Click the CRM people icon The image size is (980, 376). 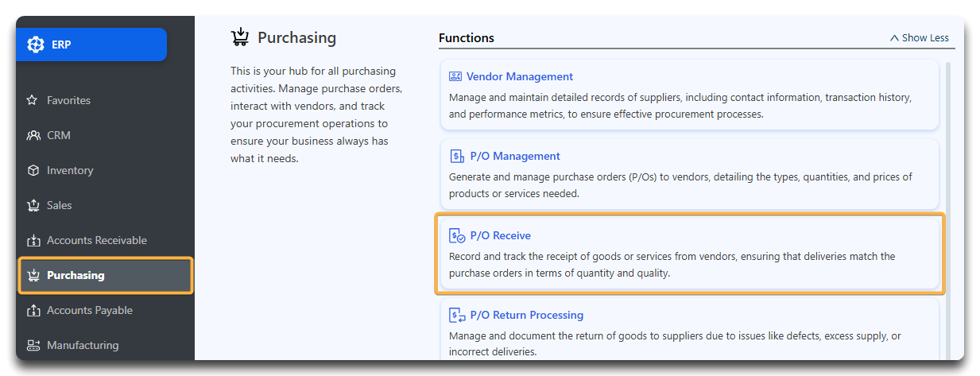33,135
